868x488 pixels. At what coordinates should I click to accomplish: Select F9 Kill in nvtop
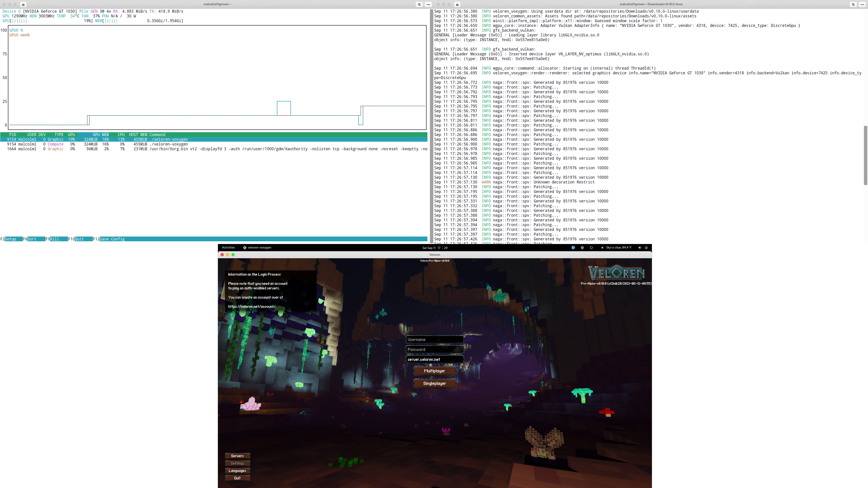pyautogui.click(x=57, y=239)
